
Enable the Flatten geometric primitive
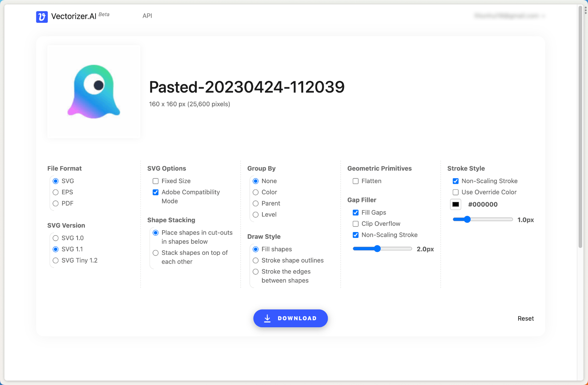point(355,181)
